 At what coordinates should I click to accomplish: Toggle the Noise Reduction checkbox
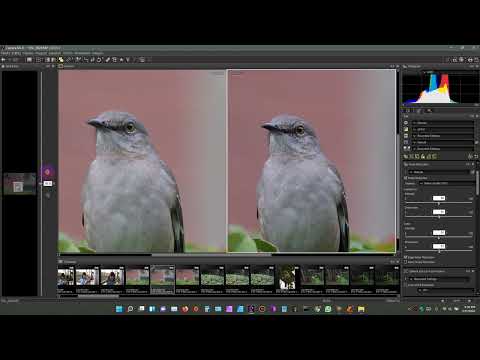click(406, 178)
